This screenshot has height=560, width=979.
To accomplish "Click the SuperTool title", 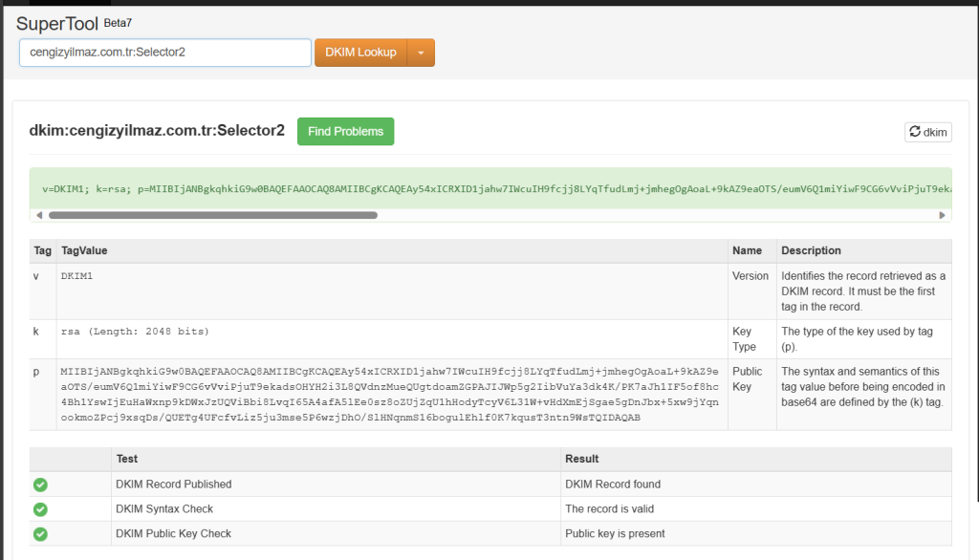I will 57,23.
